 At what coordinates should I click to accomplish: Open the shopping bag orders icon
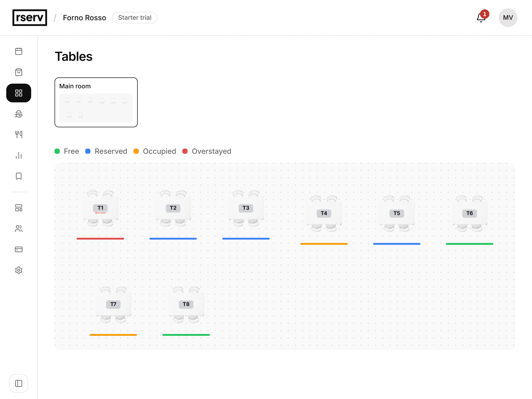[x=19, y=72]
